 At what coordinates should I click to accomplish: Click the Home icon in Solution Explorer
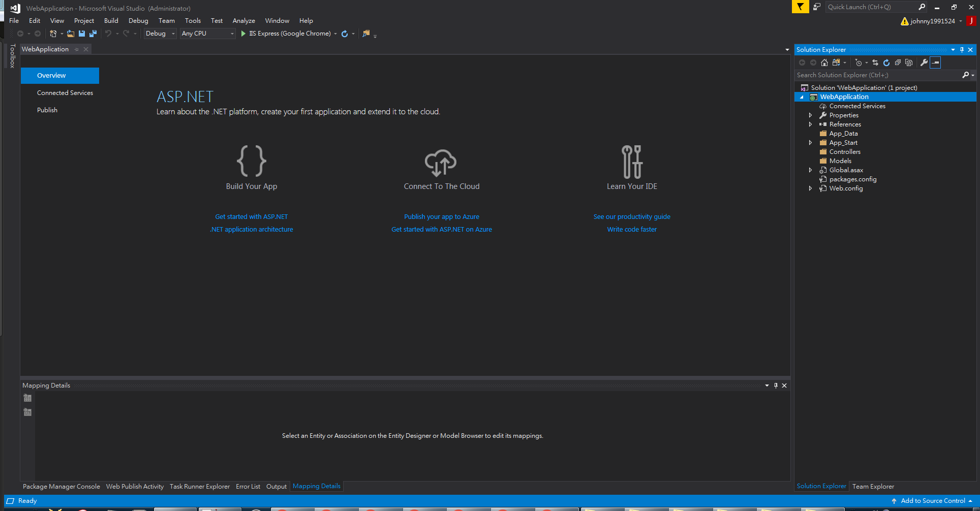824,62
